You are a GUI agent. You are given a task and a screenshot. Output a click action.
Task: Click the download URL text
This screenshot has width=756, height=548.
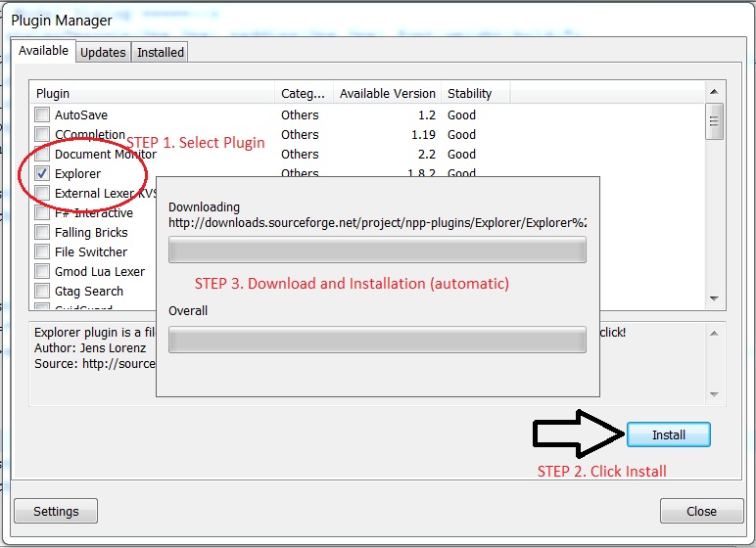[378, 223]
